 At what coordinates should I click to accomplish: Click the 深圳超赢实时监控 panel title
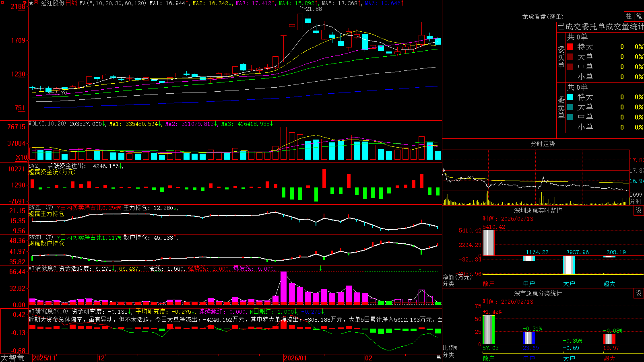pos(538,210)
